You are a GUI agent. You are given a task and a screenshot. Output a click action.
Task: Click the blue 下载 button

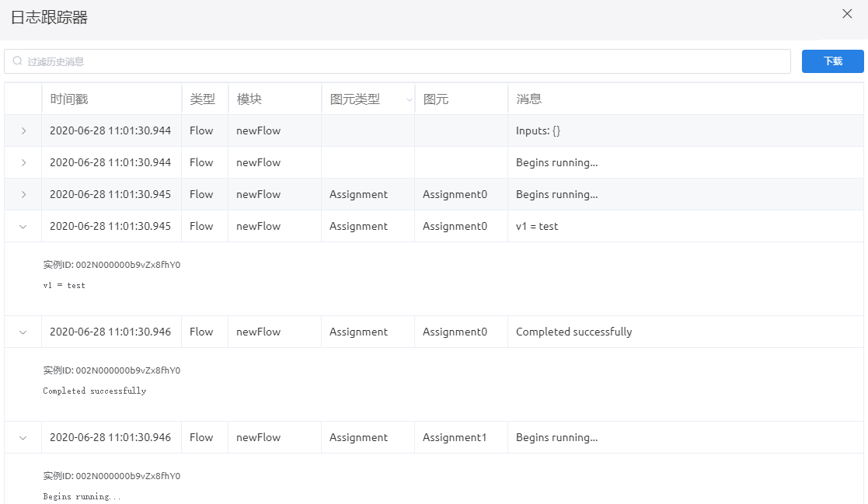pyautogui.click(x=832, y=61)
